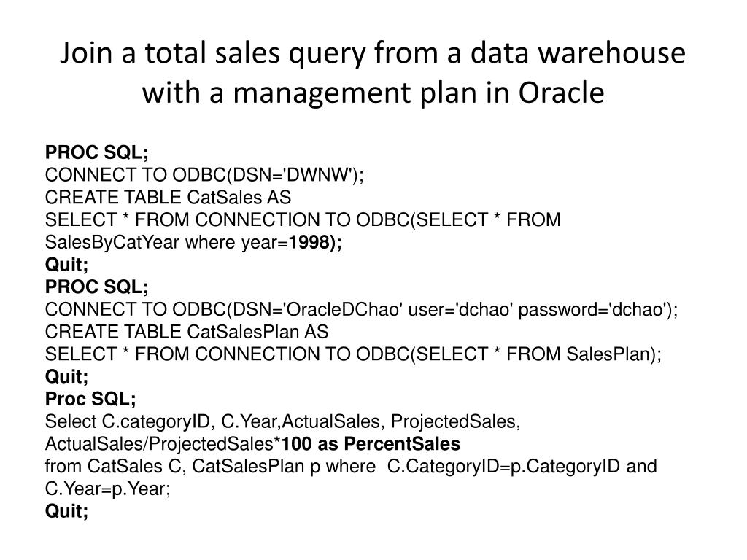Click the final 'Quit;' at the bottom
Screen dimensions: 747x560
click(x=66, y=511)
